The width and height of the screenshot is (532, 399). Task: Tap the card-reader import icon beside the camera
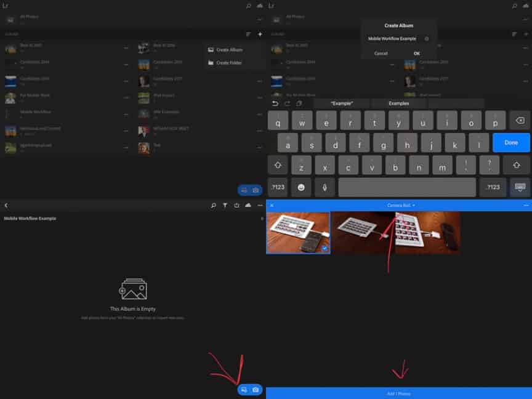pos(243,390)
